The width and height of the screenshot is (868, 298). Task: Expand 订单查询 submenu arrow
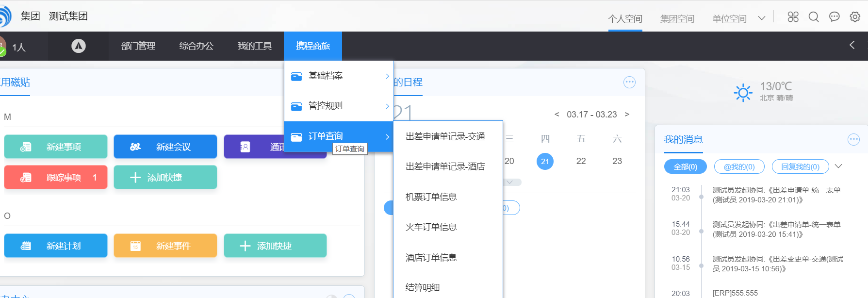(387, 137)
